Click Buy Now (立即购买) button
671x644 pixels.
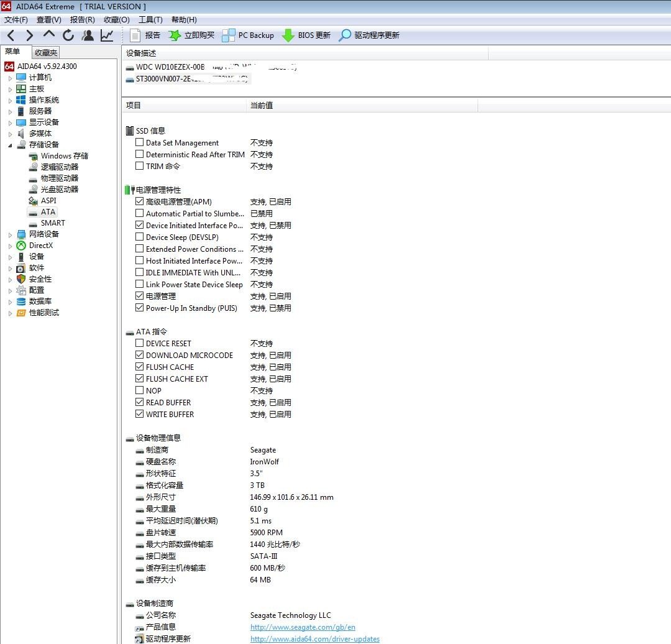point(191,35)
